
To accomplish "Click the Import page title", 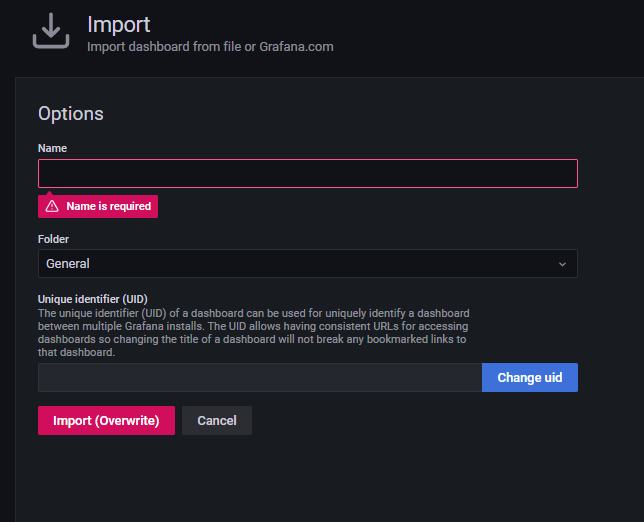I will point(117,23).
